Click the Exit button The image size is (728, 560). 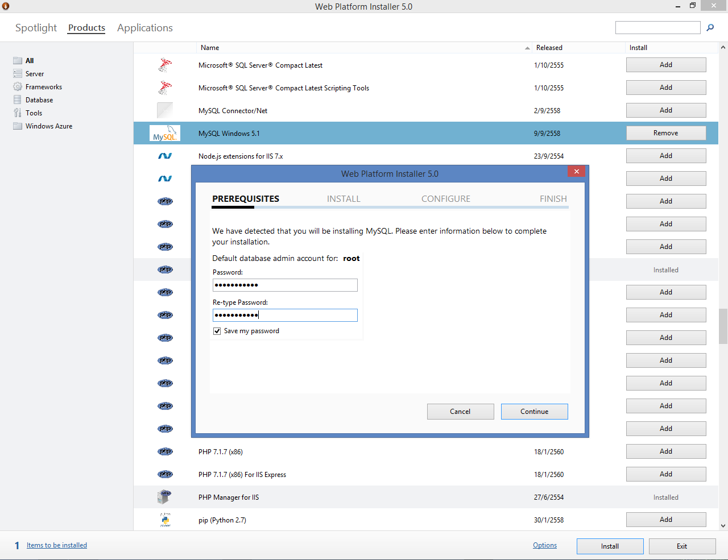682,546
